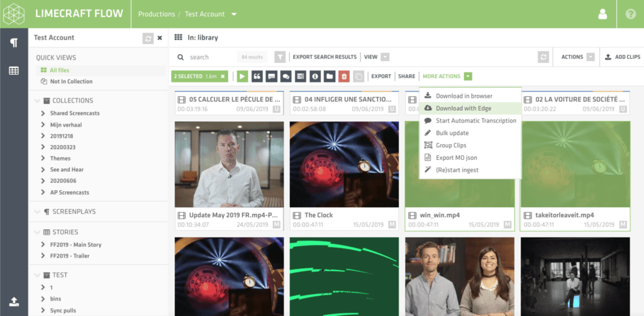Expand the Mijn verhaal collection
Screen dimensions: 644x316
click(x=43, y=125)
